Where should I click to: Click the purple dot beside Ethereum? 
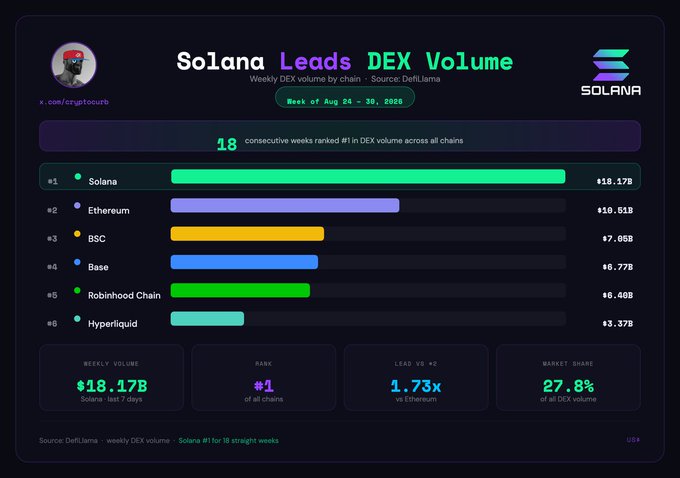[77, 206]
